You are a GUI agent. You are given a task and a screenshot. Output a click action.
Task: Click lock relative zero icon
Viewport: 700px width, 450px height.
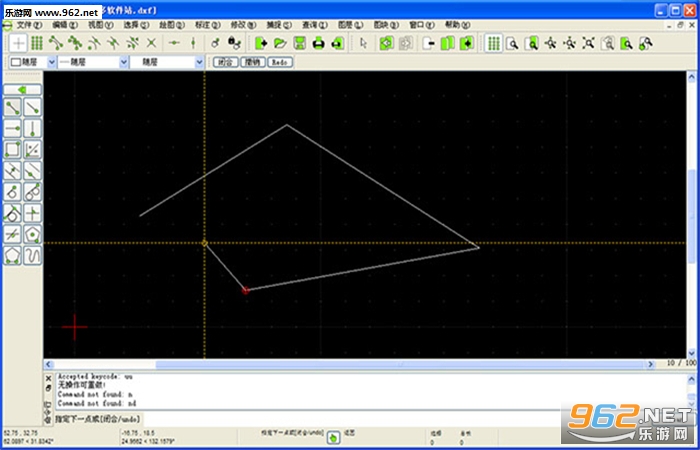coord(234,43)
